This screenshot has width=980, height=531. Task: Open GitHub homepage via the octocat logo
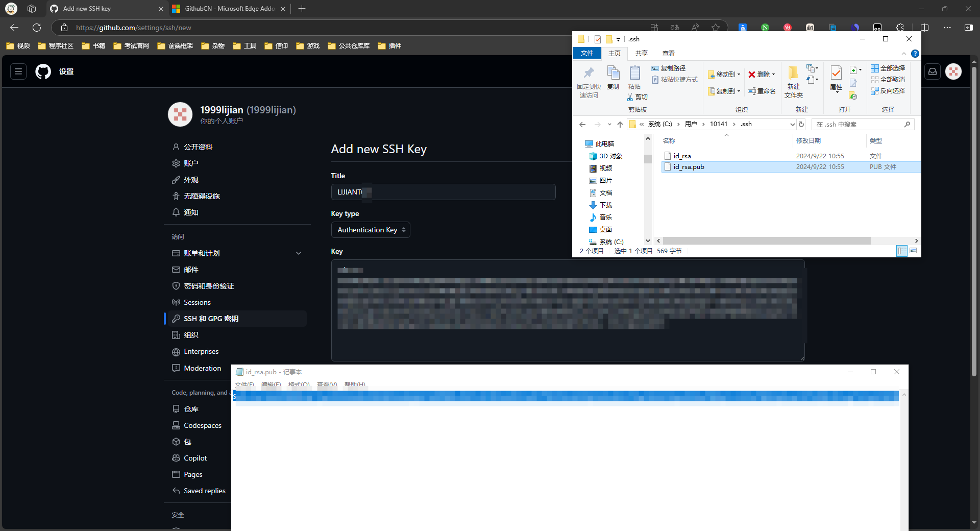[x=43, y=71]
